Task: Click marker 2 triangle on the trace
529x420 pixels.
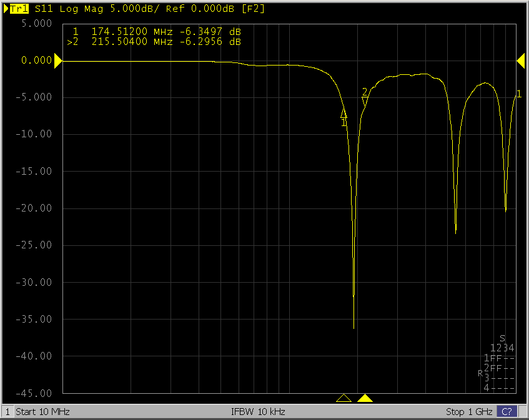Action: tap(365, 100)
